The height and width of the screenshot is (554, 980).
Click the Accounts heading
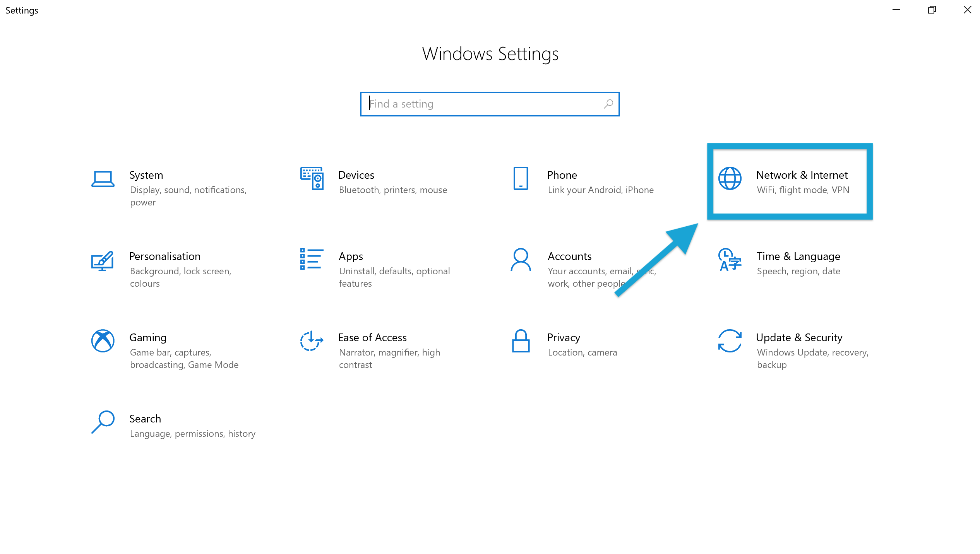click(569, 256)
